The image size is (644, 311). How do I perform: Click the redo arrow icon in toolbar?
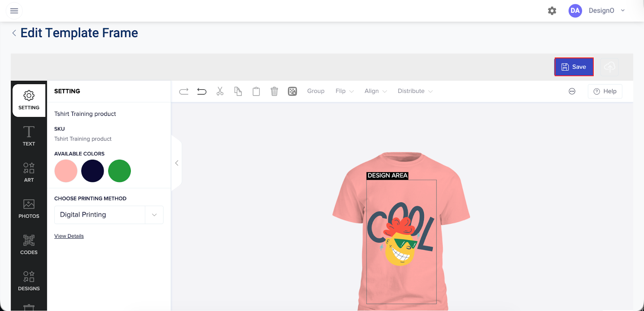(x=184, y=91)
